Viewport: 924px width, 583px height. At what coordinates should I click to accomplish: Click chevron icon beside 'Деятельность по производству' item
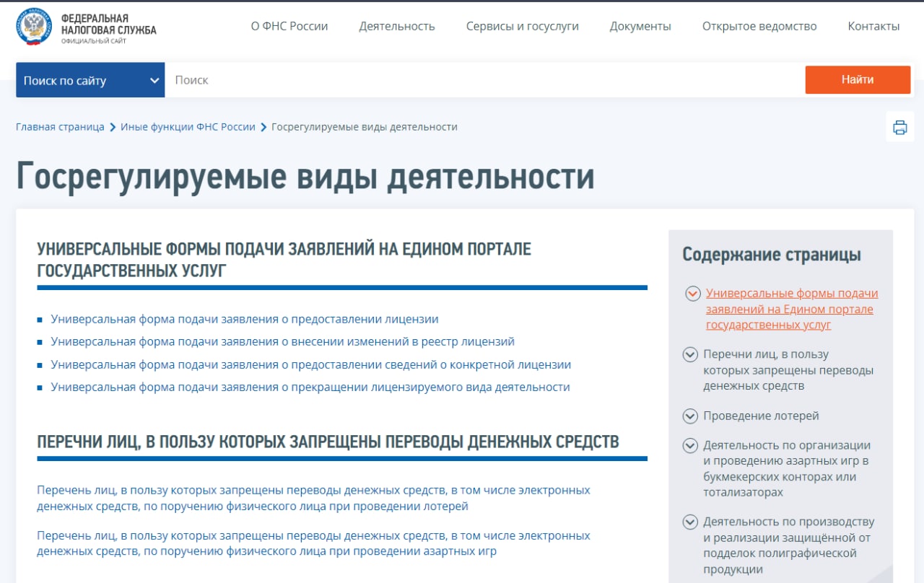point(690,522)
